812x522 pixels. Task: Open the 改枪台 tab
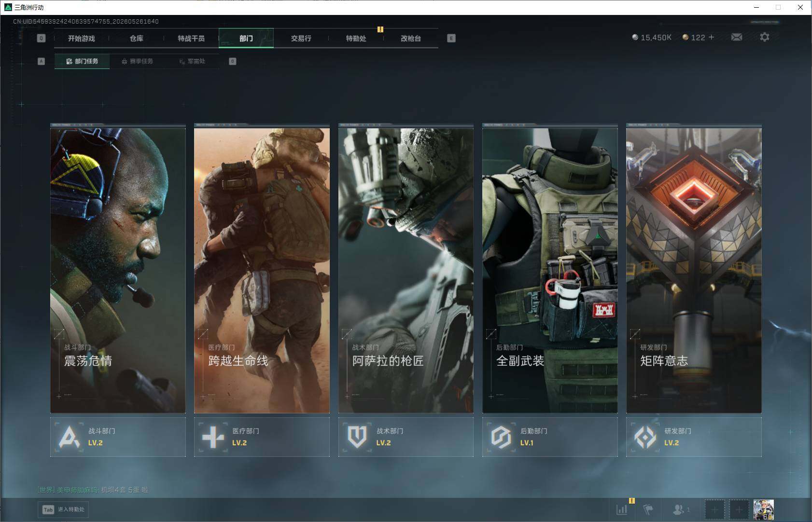coord(411,38)
